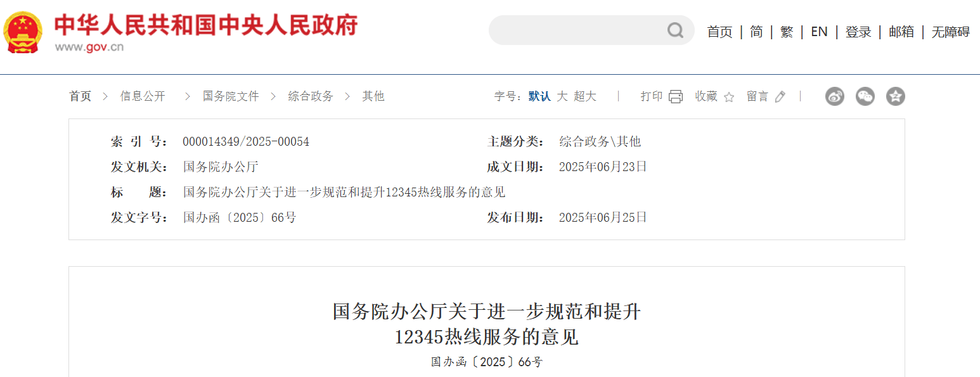980x377 pixels.
Task: Click the star icon to favorite (收藏)
Action: coord(728,97)
